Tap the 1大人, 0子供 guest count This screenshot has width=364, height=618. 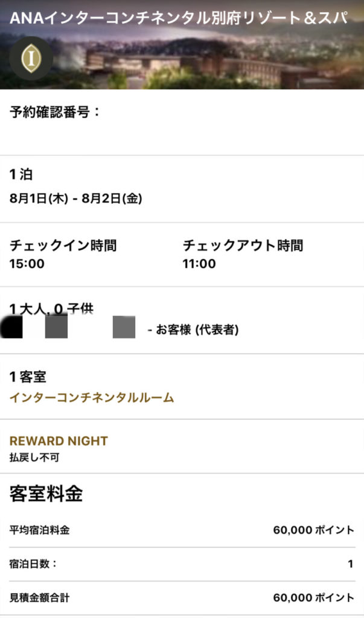52,308
